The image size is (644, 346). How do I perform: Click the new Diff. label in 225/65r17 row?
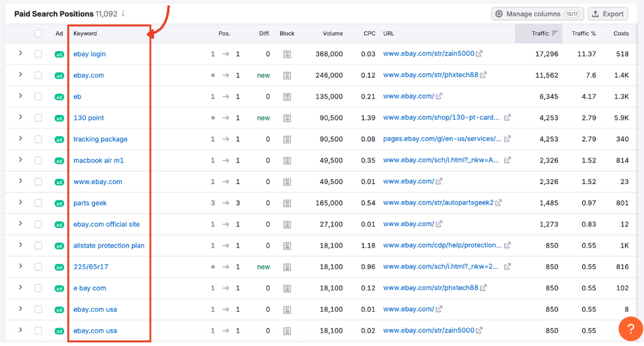[x=263, y=267]
